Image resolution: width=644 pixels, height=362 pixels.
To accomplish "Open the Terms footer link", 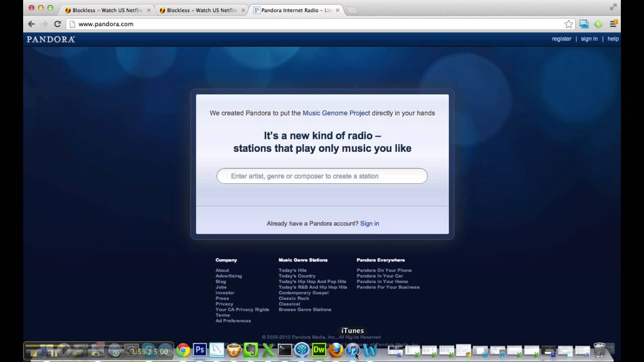I will [223, 315].
